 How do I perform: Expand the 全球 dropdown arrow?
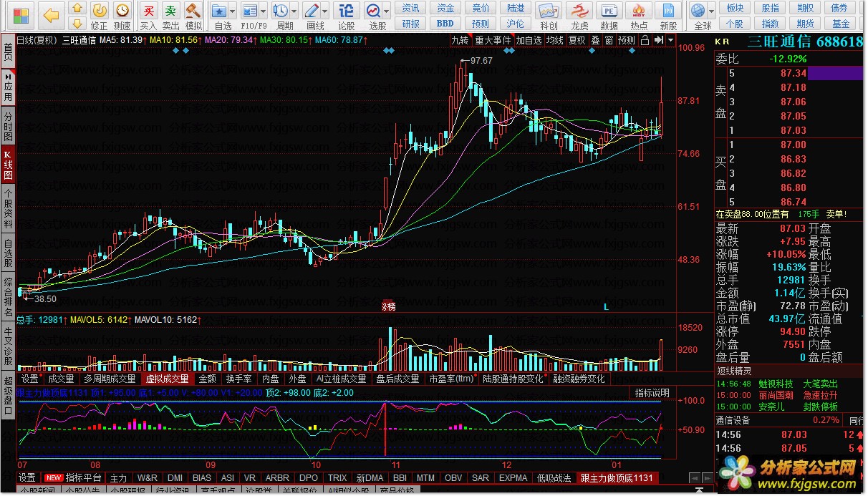coord(711,11)
